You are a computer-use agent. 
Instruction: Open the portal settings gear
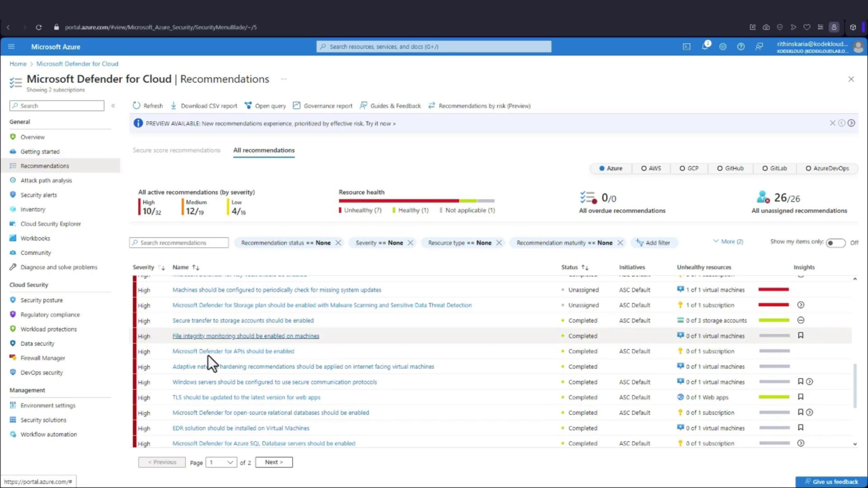[723, 47]
